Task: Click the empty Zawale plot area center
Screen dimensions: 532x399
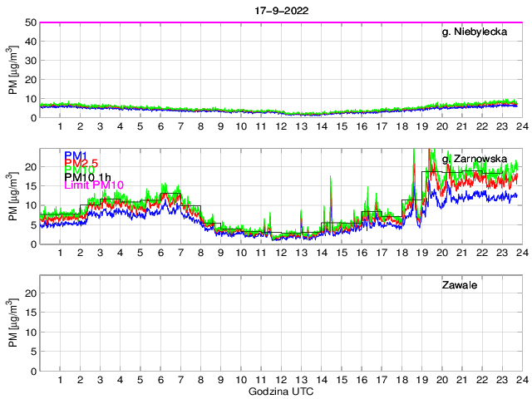Action: pyautogui.click(x=280, y=323)
